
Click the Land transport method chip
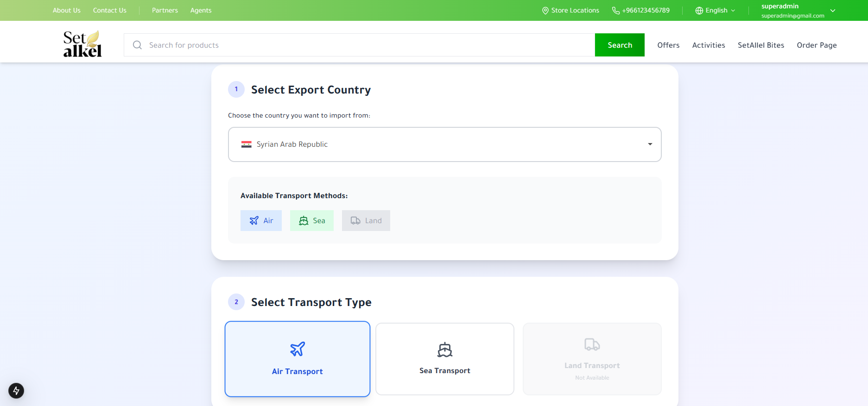click(x=366, y=221)
